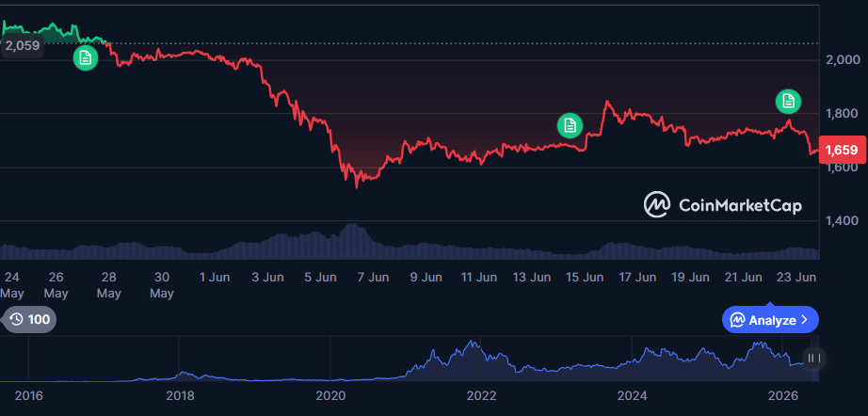This screenshot has height=416, width=868.
Task: Click the 7 Jun date label
Action: point(373,278)
